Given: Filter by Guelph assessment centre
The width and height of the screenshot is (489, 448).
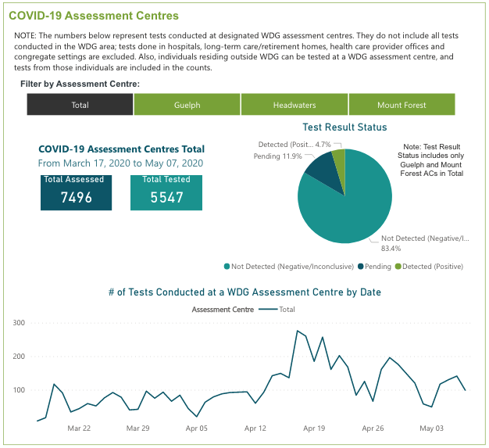Looking at the screenshot, I should tap(187, 105).
